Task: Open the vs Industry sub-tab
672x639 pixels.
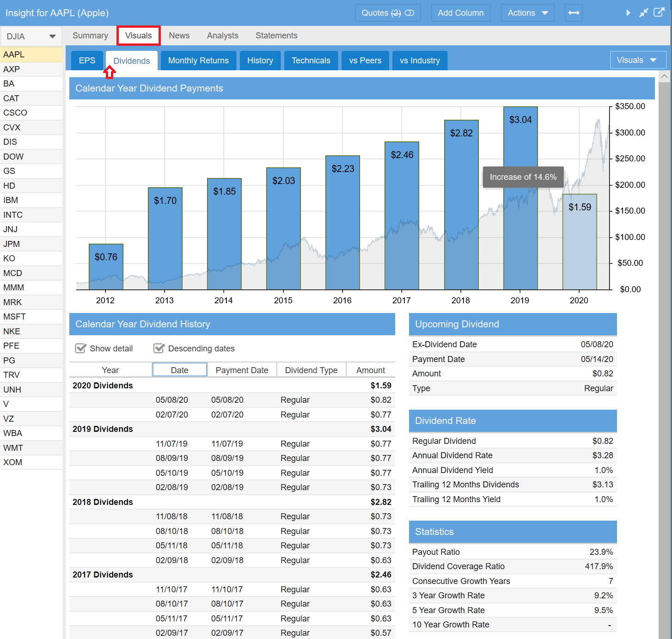Action: click(420, 61)
